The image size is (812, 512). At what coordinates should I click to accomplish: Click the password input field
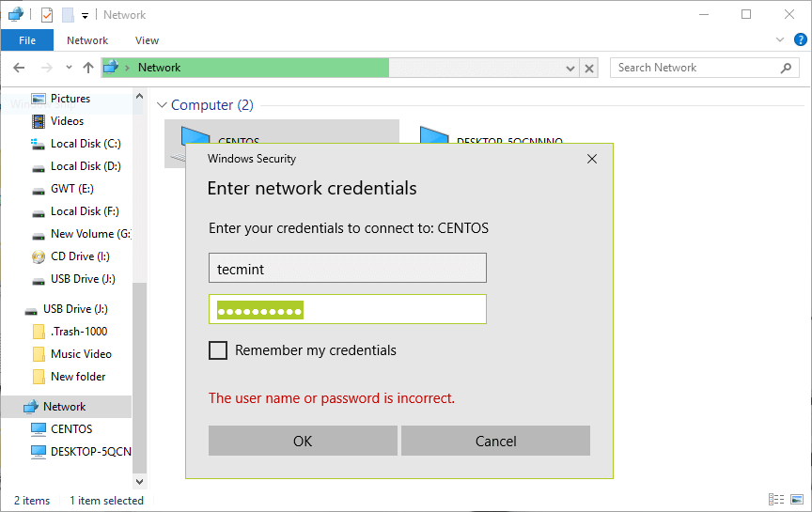point(347,309)
